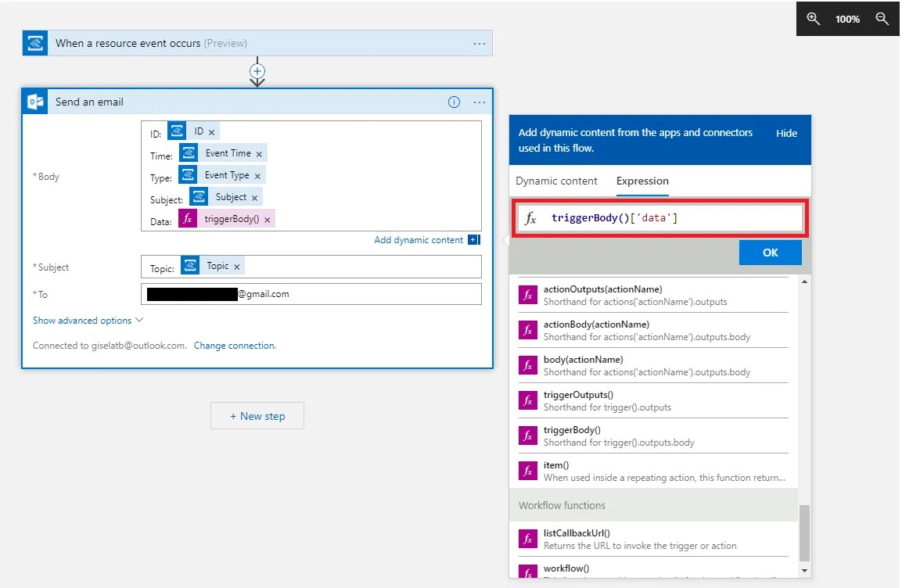Zoom in on the designer canvas

point(813,19)
